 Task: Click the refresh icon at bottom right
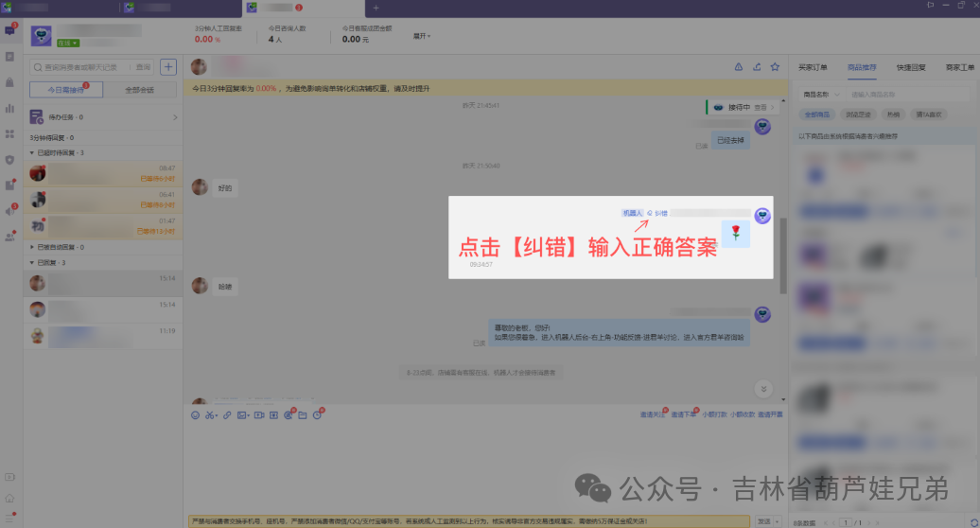[x=973, y=522]
